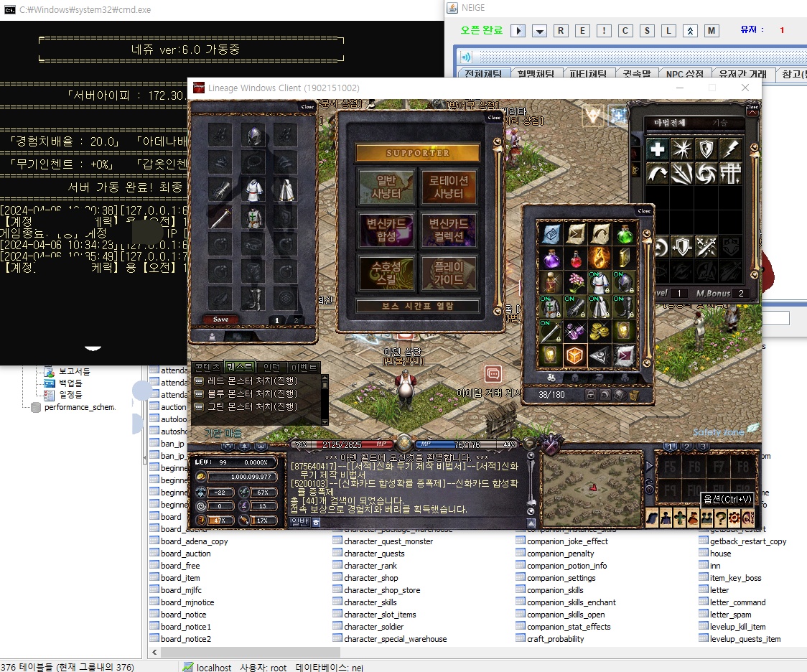Click the shield magic skill icon
Screen dimensions: 807x672
[706, 149]
